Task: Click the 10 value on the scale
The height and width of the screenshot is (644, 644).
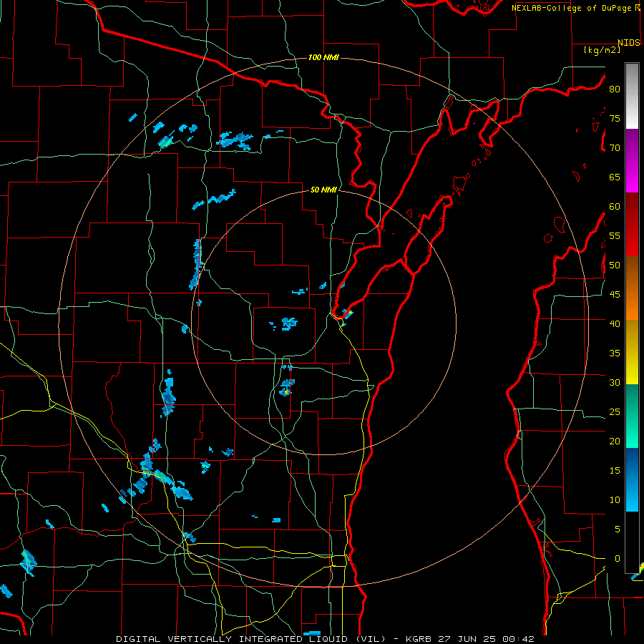Action: point(615,500)
